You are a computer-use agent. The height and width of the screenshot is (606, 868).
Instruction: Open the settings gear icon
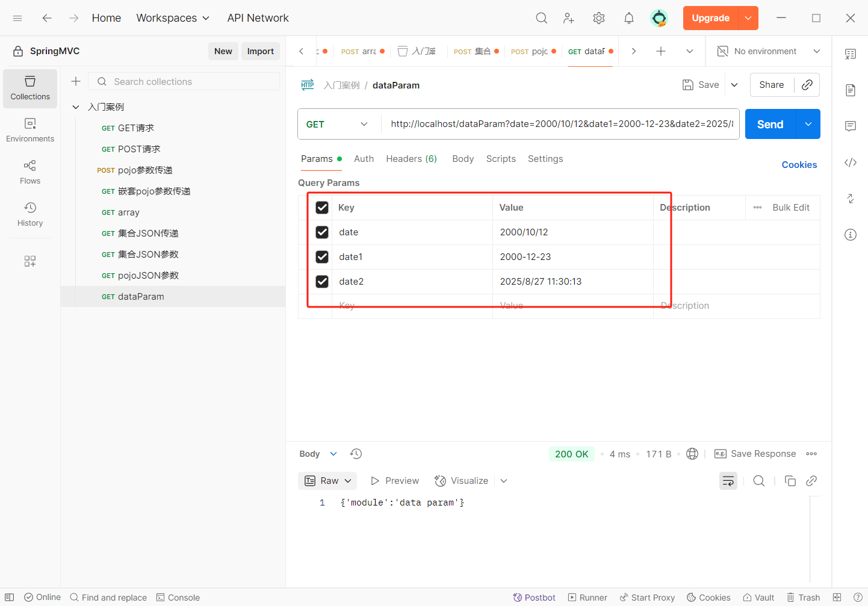(599, 18)
